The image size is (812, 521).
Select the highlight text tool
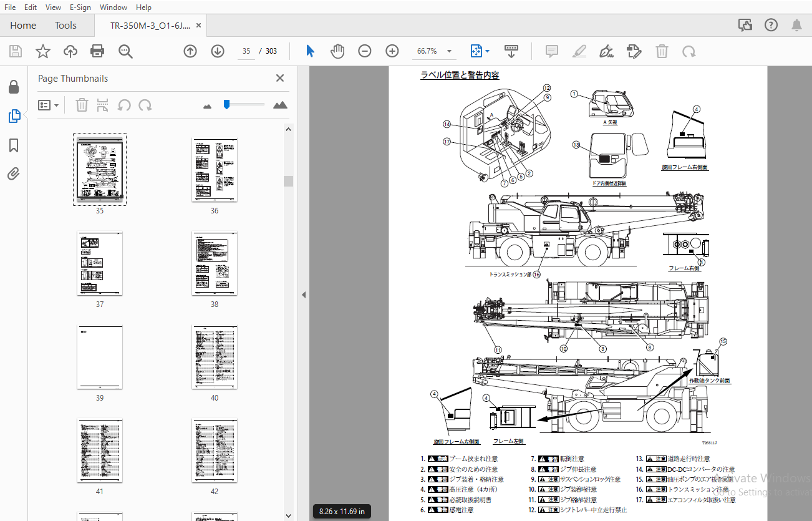579,51
